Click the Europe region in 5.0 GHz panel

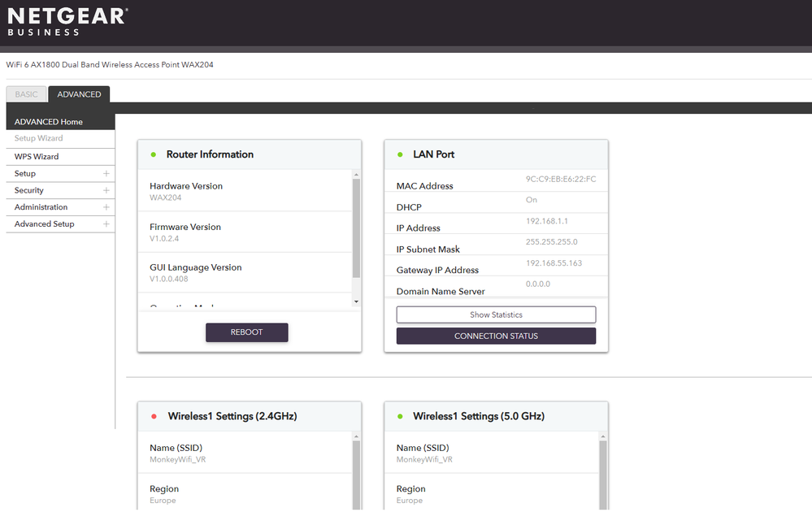tap(410, 501)
